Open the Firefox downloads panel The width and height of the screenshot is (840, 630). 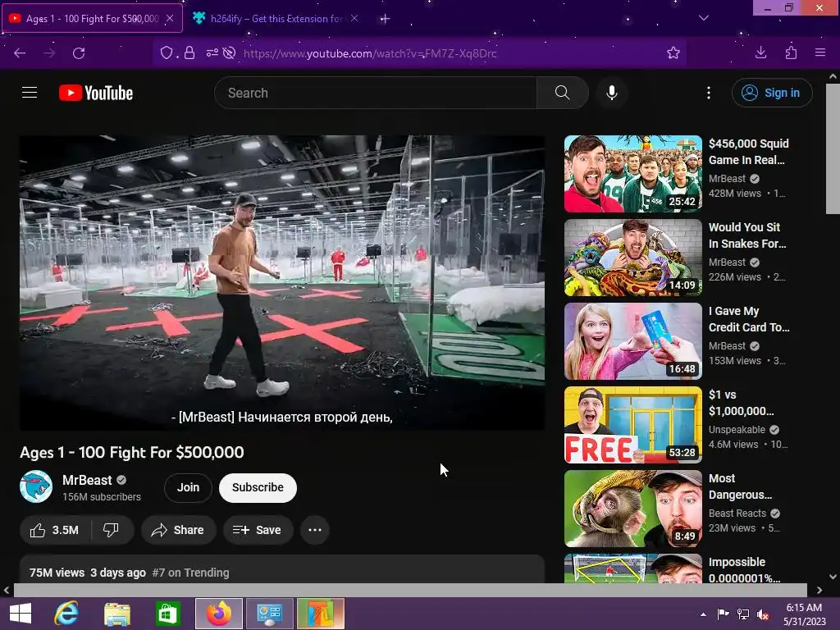[x=760, y=53]
